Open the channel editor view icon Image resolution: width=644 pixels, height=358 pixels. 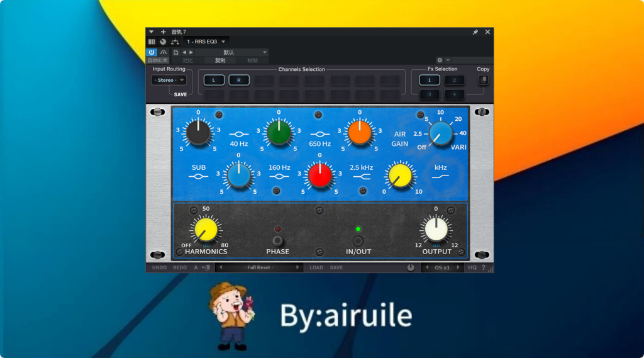point(152,42)
